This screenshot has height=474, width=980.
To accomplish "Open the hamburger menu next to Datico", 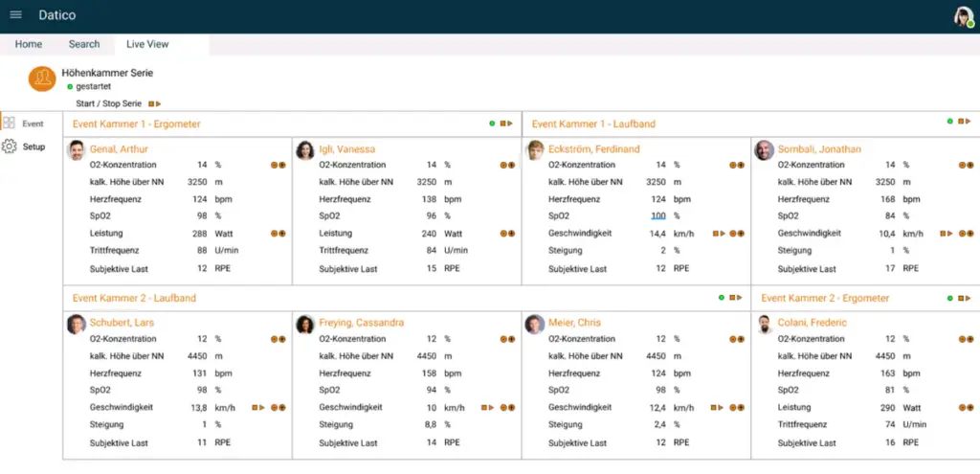I will coord(15,15).
